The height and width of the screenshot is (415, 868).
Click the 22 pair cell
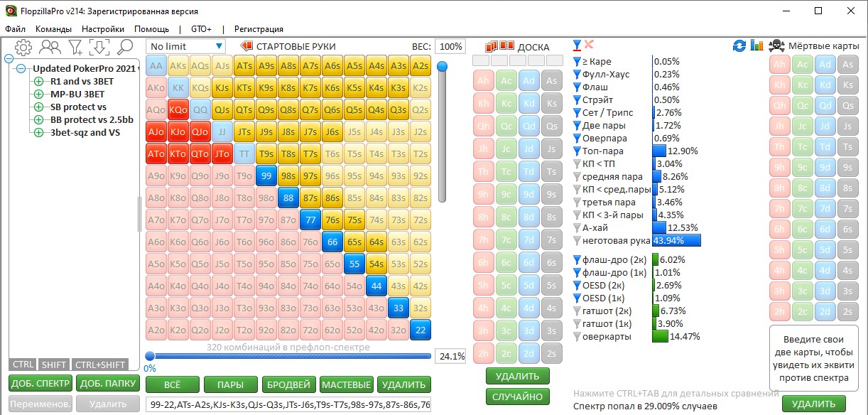420,330
